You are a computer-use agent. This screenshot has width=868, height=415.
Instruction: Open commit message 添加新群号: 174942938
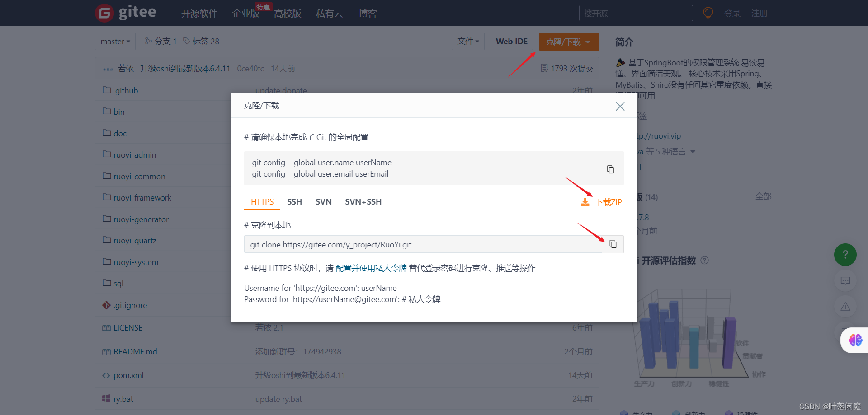(298, 352)
